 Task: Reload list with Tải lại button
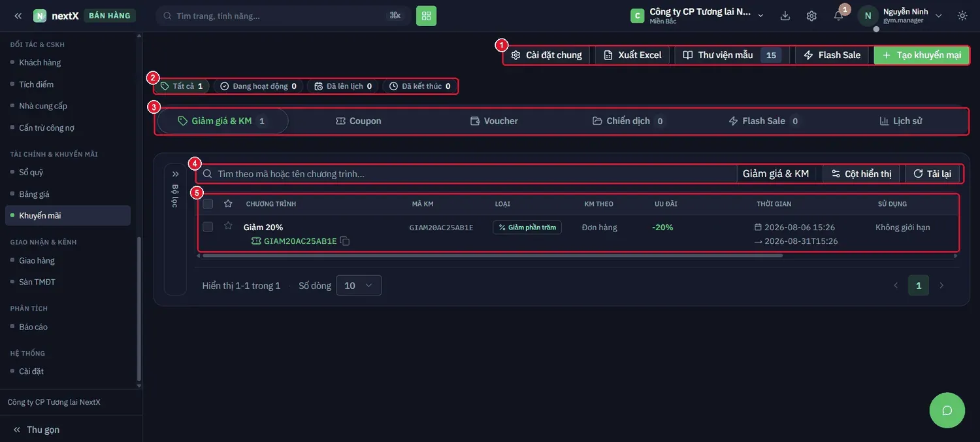932,174
